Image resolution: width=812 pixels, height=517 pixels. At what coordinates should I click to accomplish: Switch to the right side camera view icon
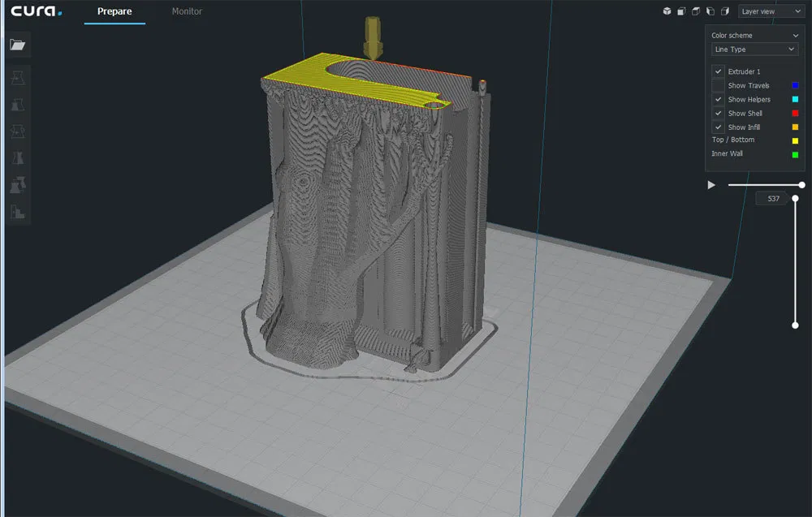tap(725, 11)
